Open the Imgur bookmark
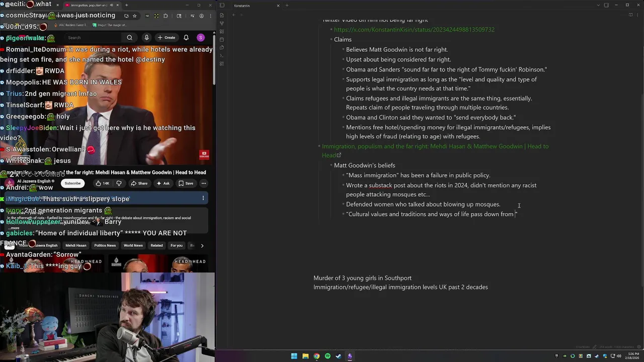Image resolution: width=644 pixels, height=362 pixels. (109, 25)
